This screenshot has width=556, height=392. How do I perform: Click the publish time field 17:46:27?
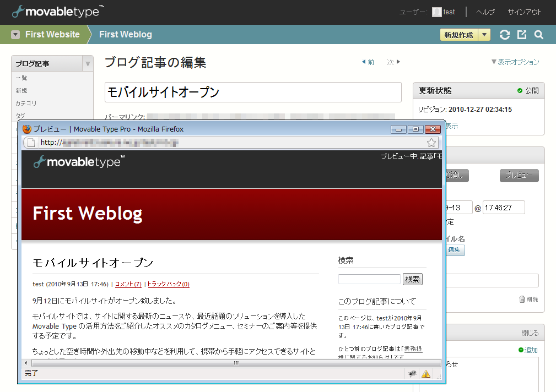(x=504, y=208)
